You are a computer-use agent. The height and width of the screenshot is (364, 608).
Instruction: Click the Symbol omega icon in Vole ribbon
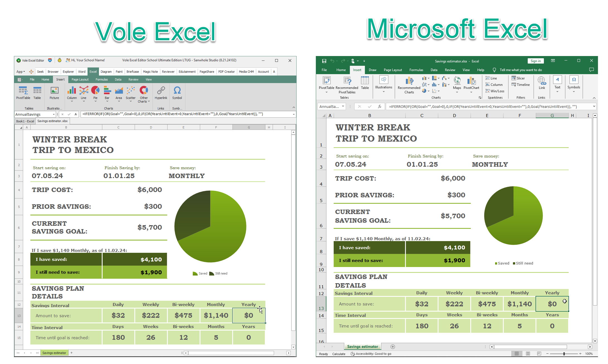[177, 91]
